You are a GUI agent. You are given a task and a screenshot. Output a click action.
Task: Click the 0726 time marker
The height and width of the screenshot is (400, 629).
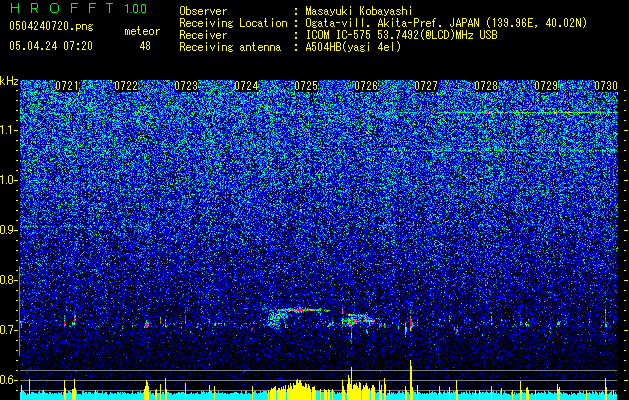(x=366, y=86)
